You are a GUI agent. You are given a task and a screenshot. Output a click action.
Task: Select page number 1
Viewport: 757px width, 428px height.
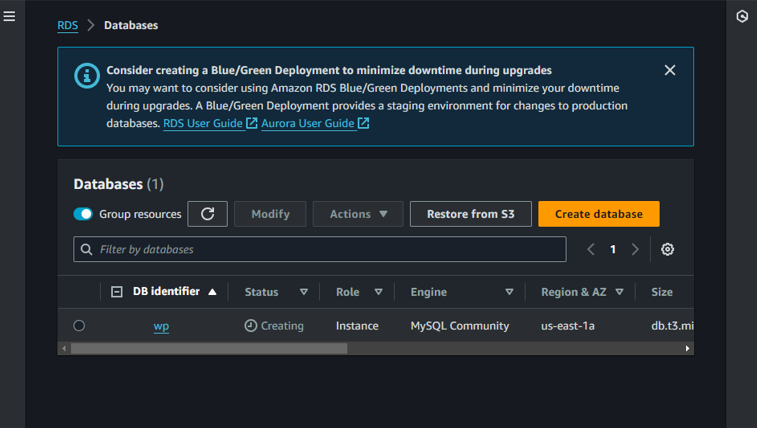pyautogui.click(x=613, y=249)
